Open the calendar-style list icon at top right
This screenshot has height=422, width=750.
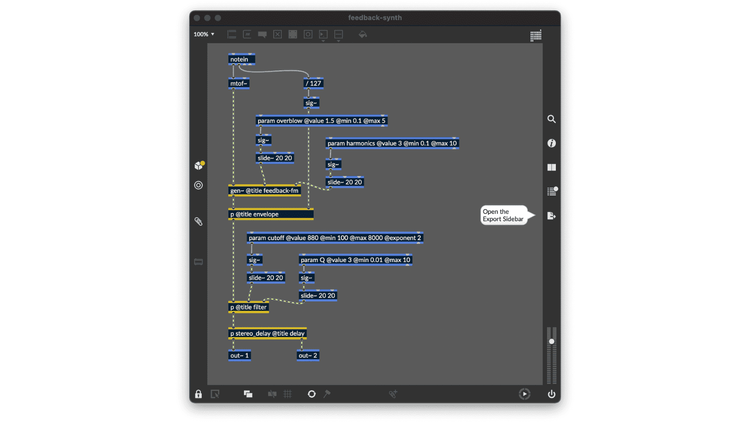click(x=535, y=35)
